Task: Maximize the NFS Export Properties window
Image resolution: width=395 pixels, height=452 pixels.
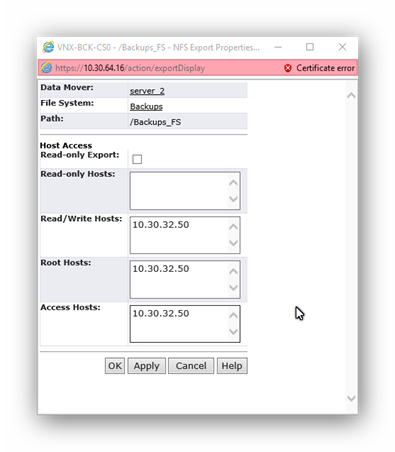Action: [x=310, y=47]
